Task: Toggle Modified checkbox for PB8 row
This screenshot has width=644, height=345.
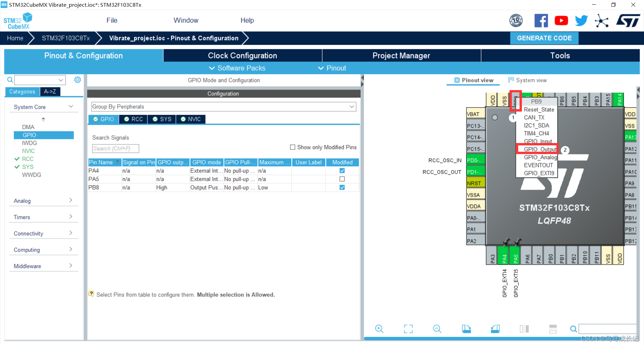Action: tap(342, 188)
